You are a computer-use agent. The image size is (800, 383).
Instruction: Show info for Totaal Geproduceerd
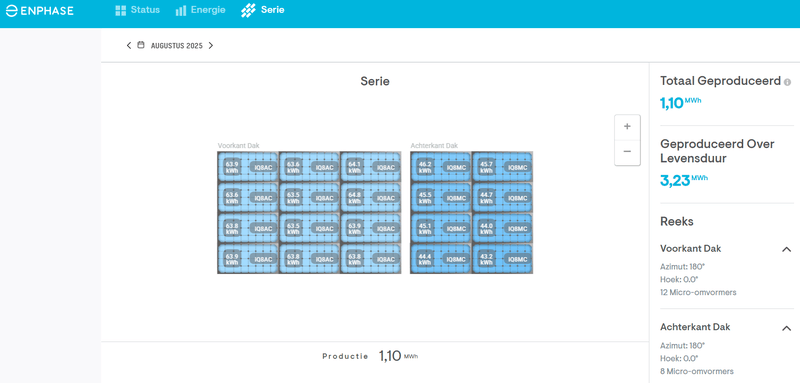tap(787, 82)
